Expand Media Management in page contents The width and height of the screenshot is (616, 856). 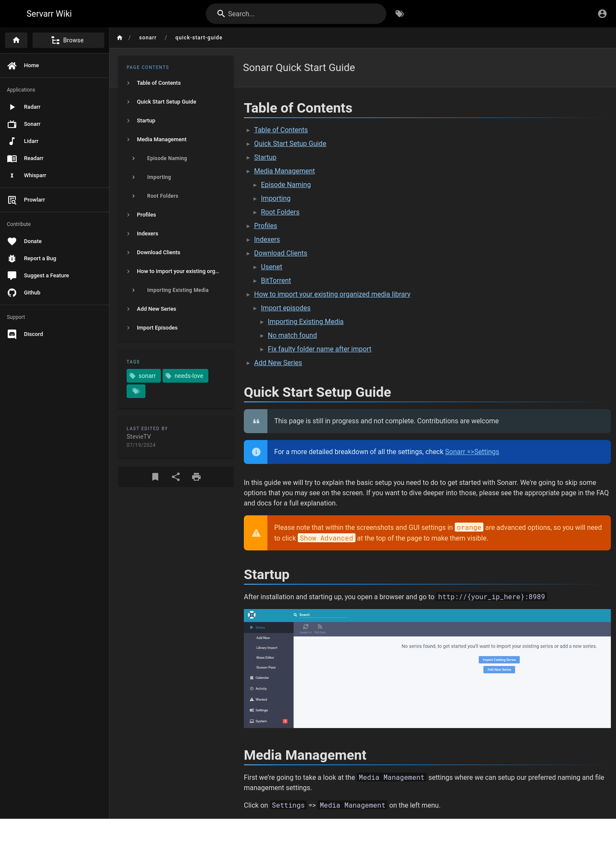(128, 140)
